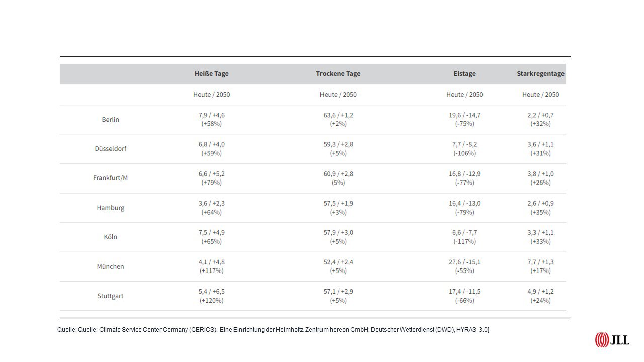Click the (+120%) percentage in Stuttgart row

tap(212, 300)
